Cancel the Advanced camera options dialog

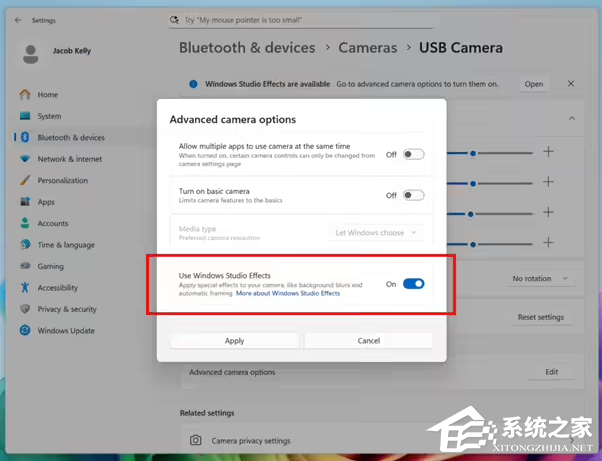(x=369, y=340)
